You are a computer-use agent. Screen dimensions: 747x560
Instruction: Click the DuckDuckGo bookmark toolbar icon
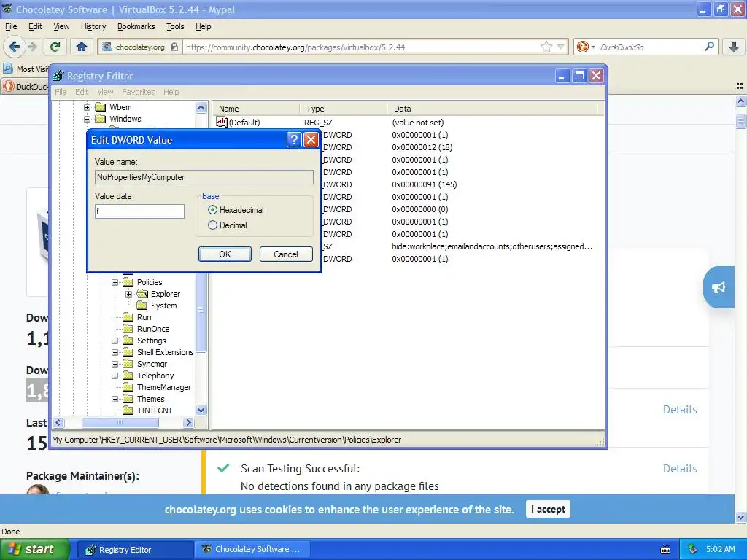[9, 86]
